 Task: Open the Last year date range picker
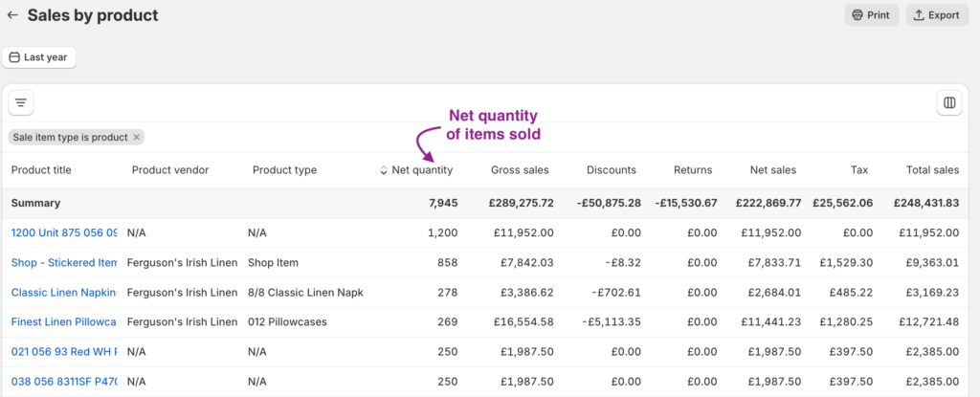(38, 57)
